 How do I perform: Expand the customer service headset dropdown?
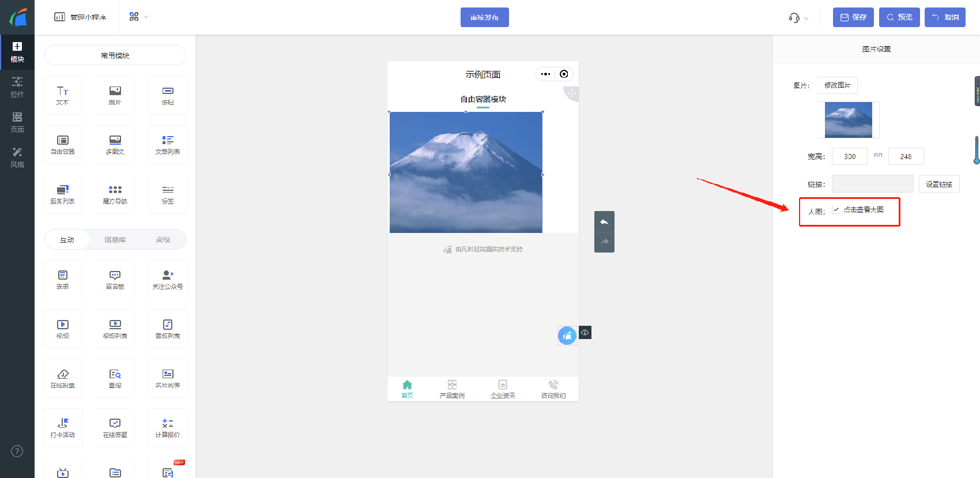tap(798, 18)
